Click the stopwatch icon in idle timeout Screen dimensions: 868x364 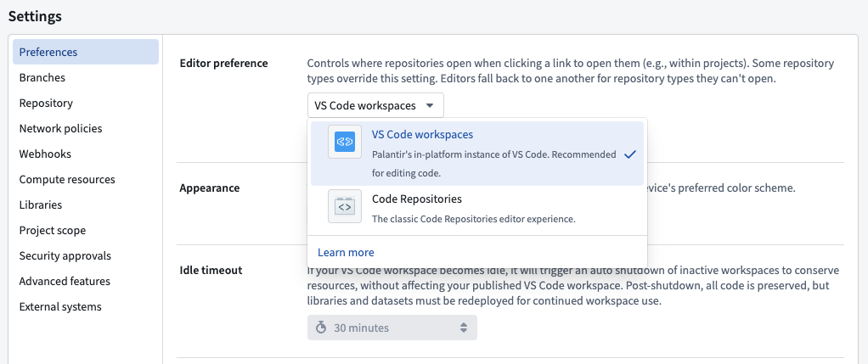(321, 328)
